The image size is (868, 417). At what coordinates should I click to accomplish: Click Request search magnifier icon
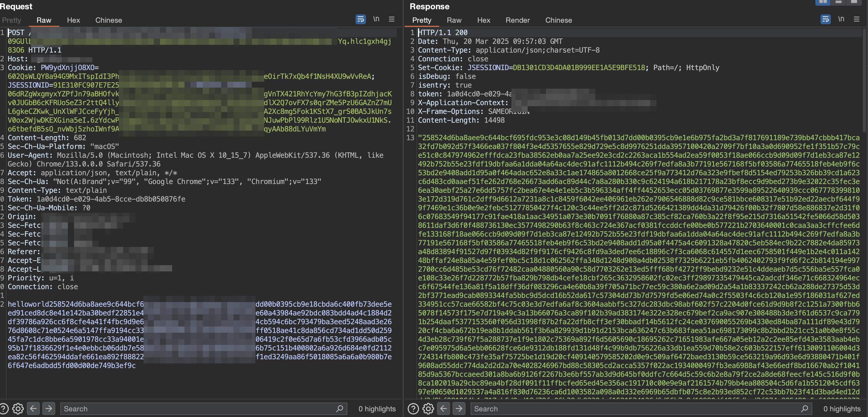click(x=339, y=408)
